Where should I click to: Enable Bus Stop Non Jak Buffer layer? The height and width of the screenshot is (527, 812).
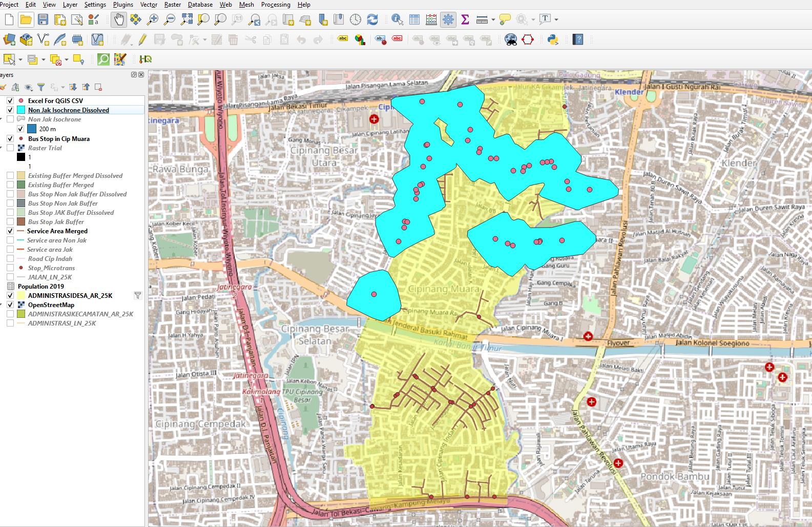point(10,204)
